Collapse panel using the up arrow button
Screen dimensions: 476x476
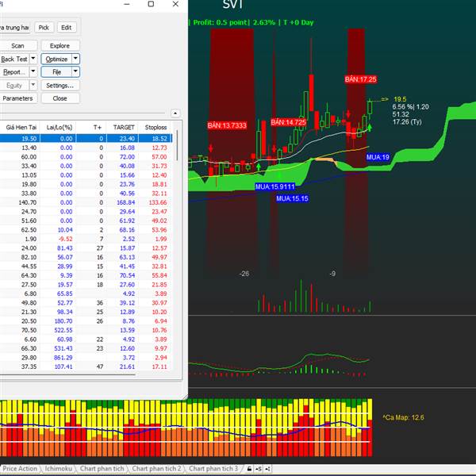pos(175,113)
